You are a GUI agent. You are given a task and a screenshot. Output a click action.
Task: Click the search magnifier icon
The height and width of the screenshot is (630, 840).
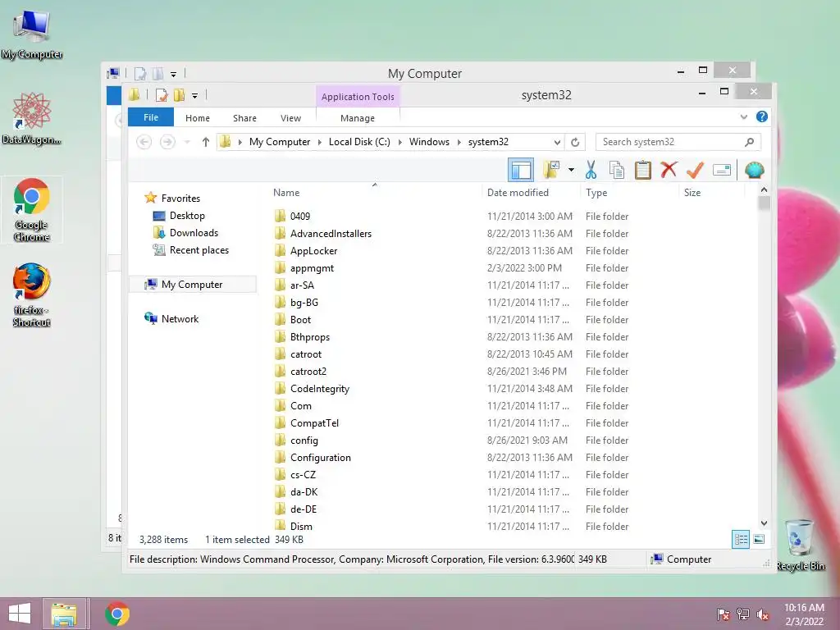point(750,142)
